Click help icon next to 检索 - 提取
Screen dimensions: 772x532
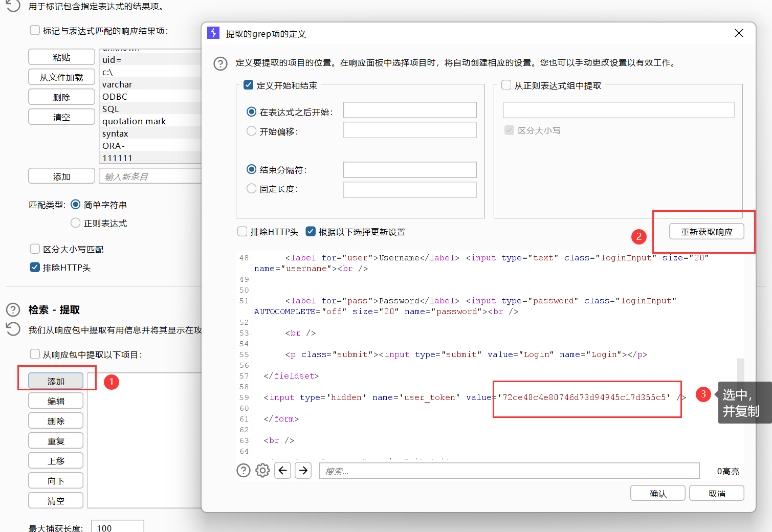point(13,310)
